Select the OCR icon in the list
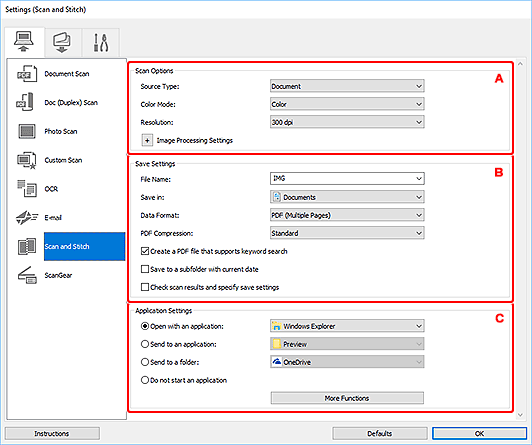The height and width of the screenshot is (445, 532). 27,189
